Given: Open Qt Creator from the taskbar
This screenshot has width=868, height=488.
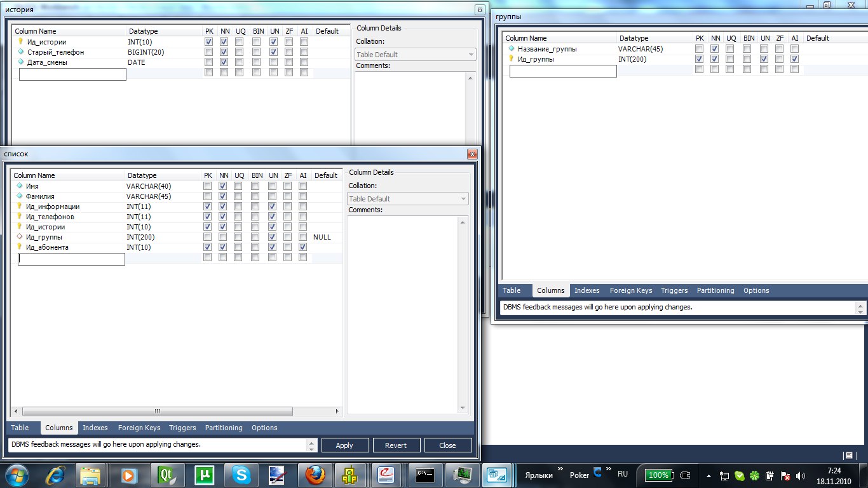Looking at the screenshot, I should [166, 475].
